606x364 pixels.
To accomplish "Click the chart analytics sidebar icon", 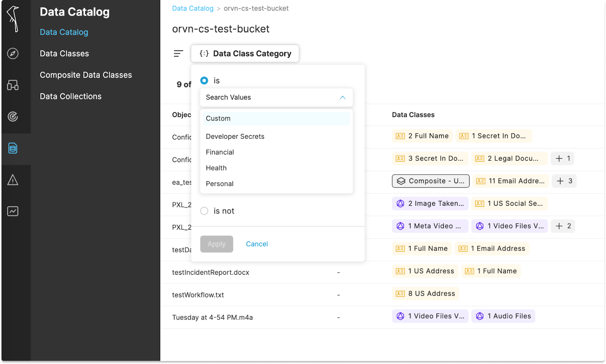I will [13, 211].
